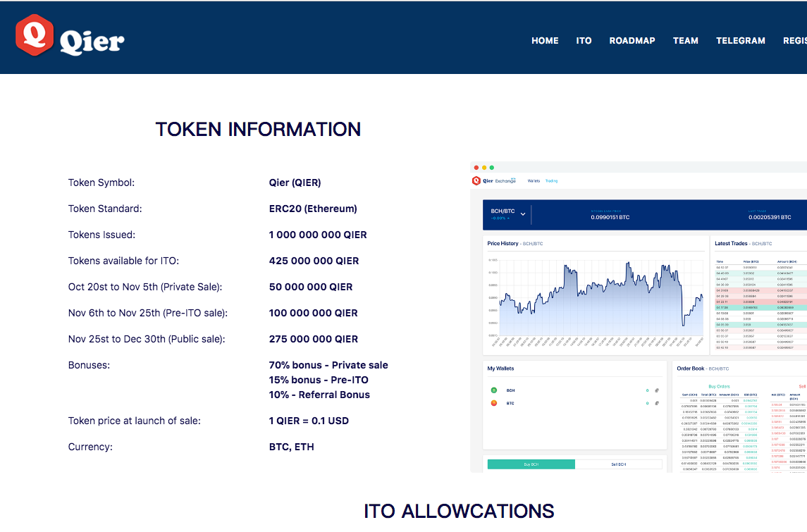The image size is (807, 532).
Task: Click 'Nov 25st to Dec 30th (Public sale):' label
Action: point(147,339)
